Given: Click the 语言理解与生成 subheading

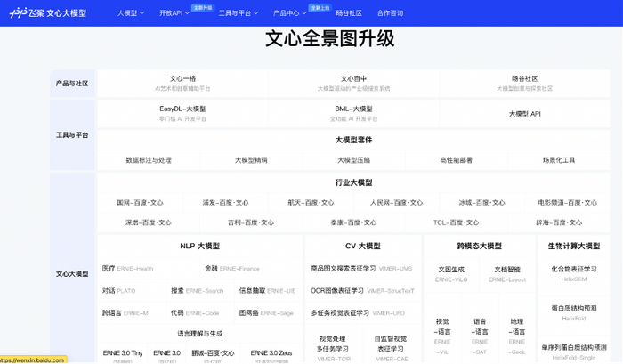Looking at the screenshot, I should coord(200,334).
